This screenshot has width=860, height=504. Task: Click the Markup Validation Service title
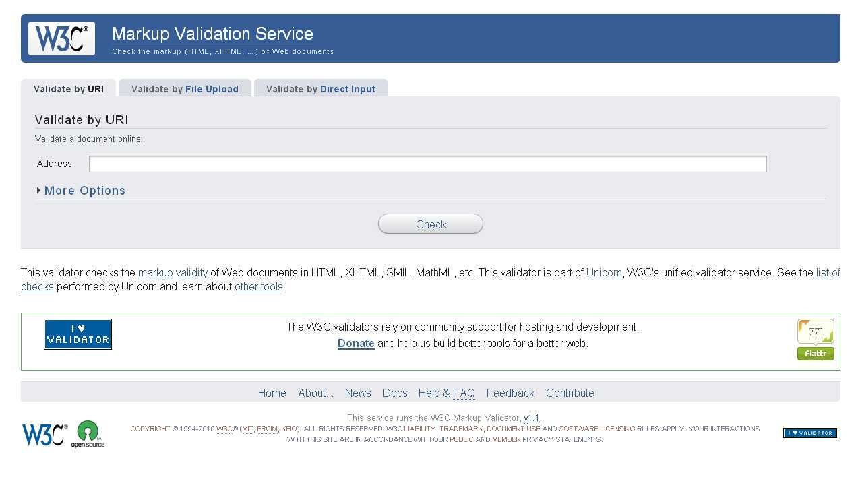212,34
